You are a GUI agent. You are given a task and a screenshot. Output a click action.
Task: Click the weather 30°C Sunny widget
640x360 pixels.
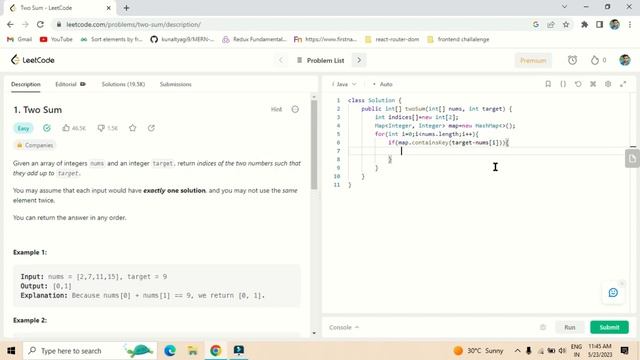click(x=478, y=351)
